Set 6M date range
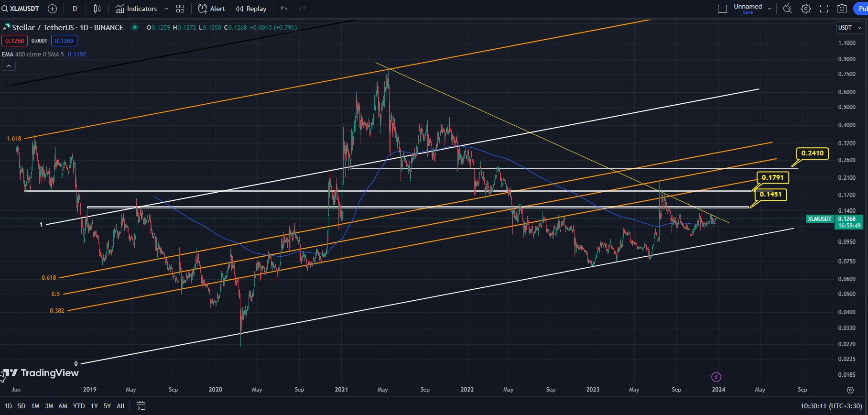The height and width of the screenshot is (415, 868). click(x=63, y=406)
